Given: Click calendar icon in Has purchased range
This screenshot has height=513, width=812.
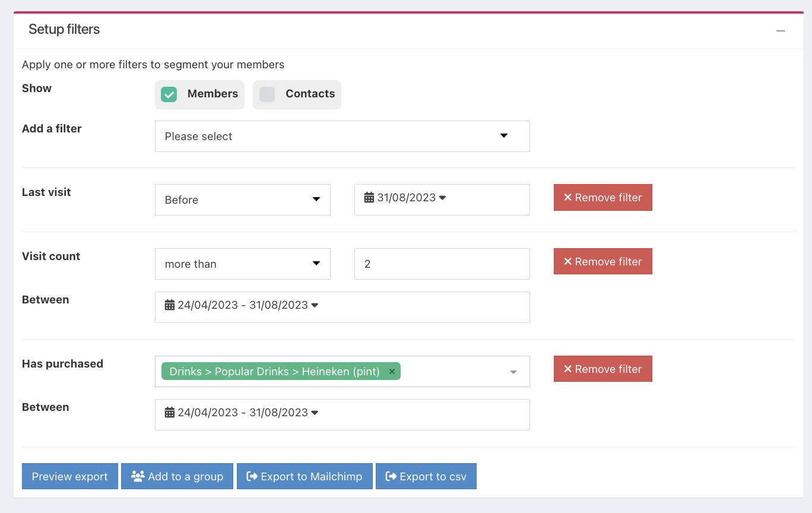Looking at the screenshot, I should coord(170,413).
